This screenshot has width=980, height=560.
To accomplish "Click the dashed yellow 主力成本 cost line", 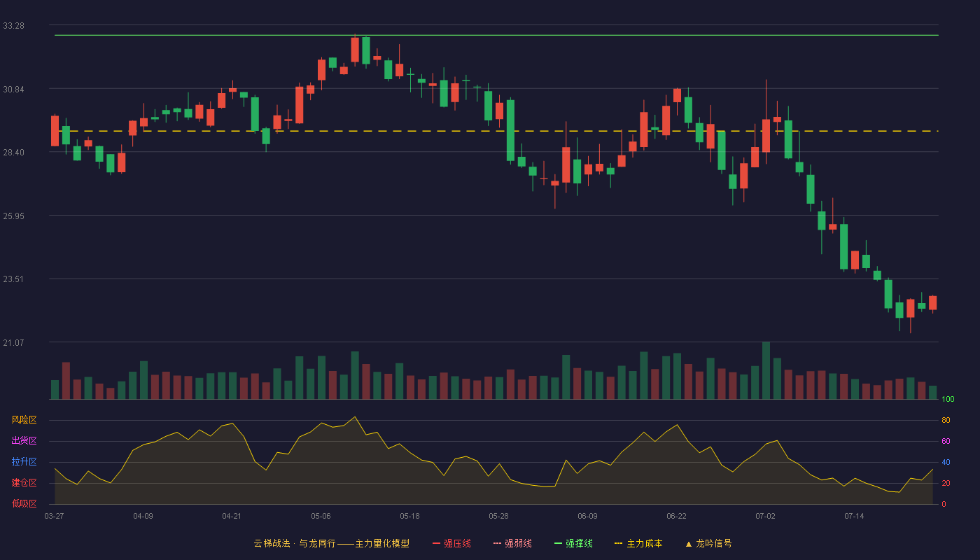I will click(x=496, y=131).
